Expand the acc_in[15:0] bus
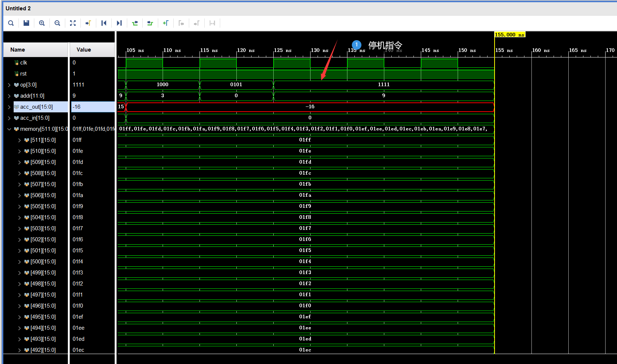 [x=9, y=118]
